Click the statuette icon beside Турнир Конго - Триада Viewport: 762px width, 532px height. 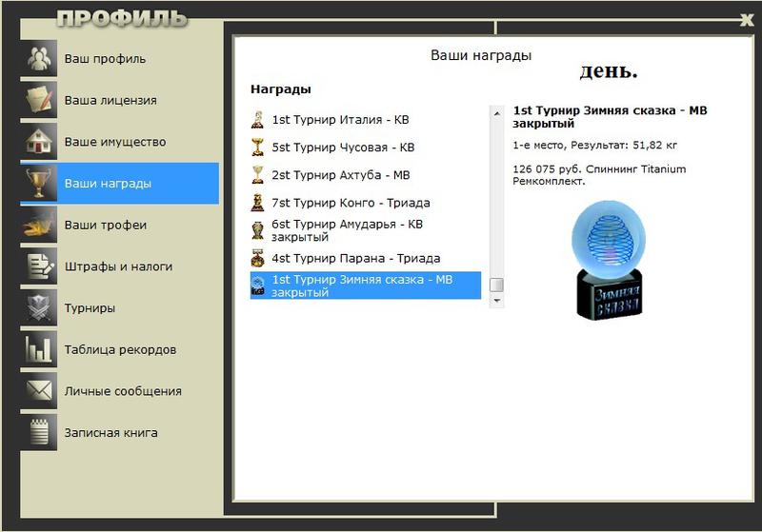click(257, 203)
